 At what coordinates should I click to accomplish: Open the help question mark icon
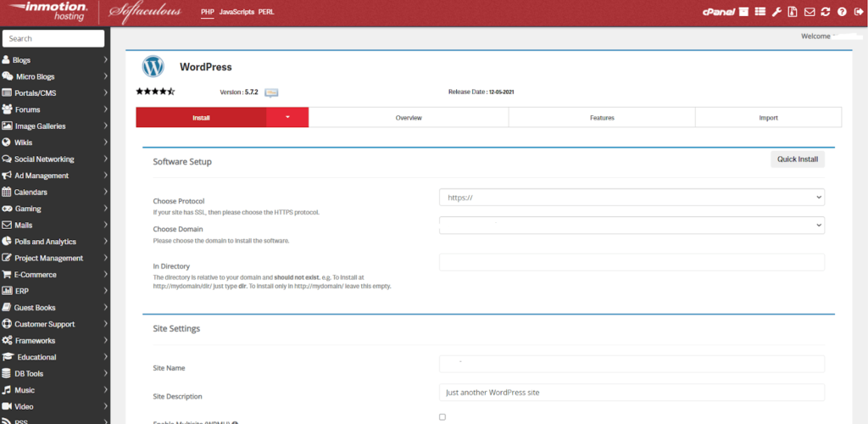(x=842, y=12)
